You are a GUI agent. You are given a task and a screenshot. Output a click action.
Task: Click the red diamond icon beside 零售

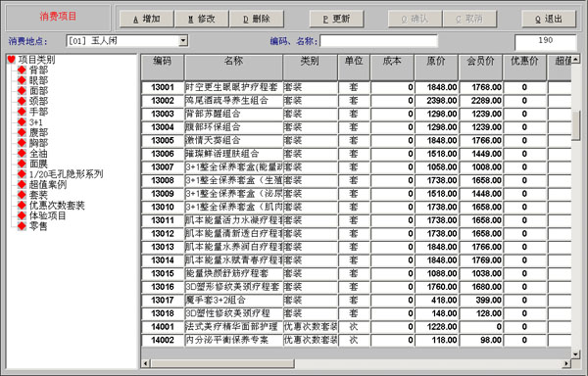coord(22,226)
